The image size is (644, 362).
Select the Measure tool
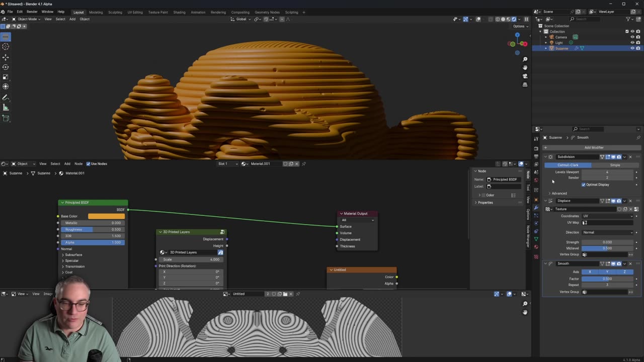(6, 108)
